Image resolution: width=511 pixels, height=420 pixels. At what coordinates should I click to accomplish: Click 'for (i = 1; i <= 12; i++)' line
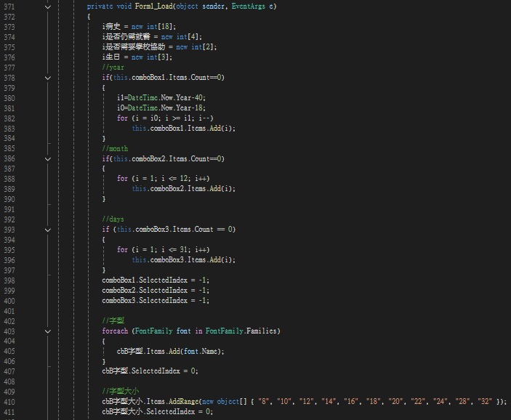point(164,179)
